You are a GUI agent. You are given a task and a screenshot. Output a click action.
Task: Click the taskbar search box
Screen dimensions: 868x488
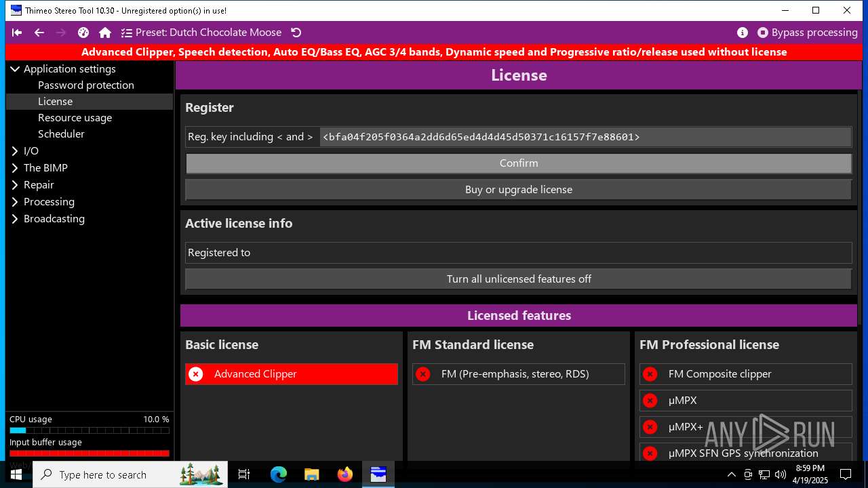pos(130,474)
